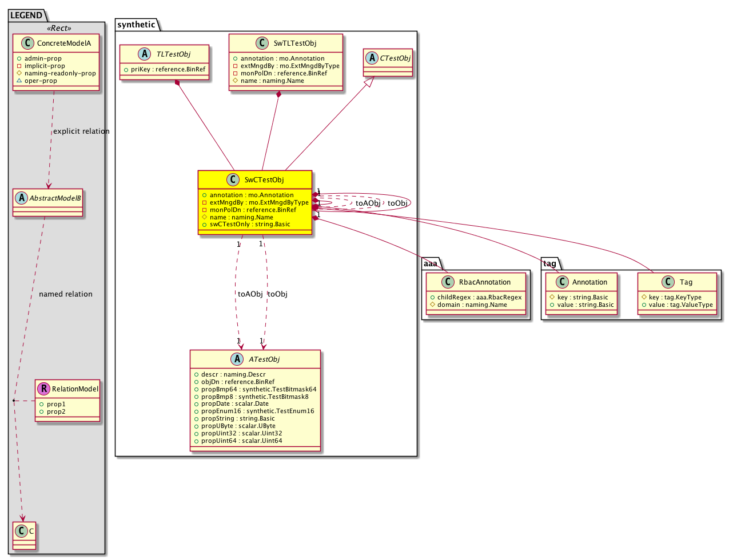Click the C icon of SwTLTestObj class
This screenshot has height=560, width=733.
(262, 43)
